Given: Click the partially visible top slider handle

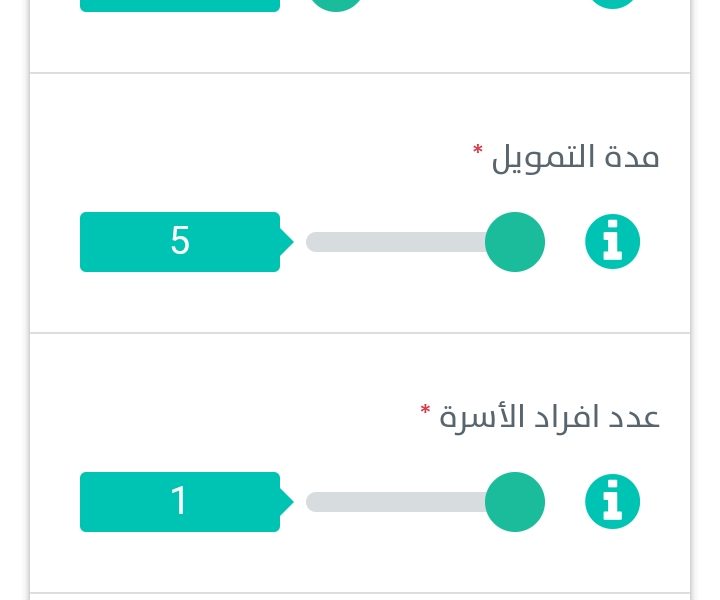Looking at the screenshot, I should tap(336, 5).
